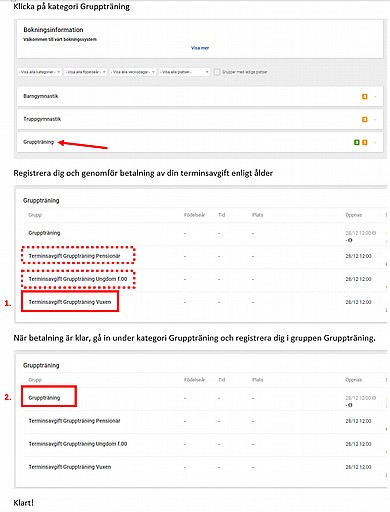
Task: Click 28/12 12:00 in upper Pensionär row
Action: (358, 256)
